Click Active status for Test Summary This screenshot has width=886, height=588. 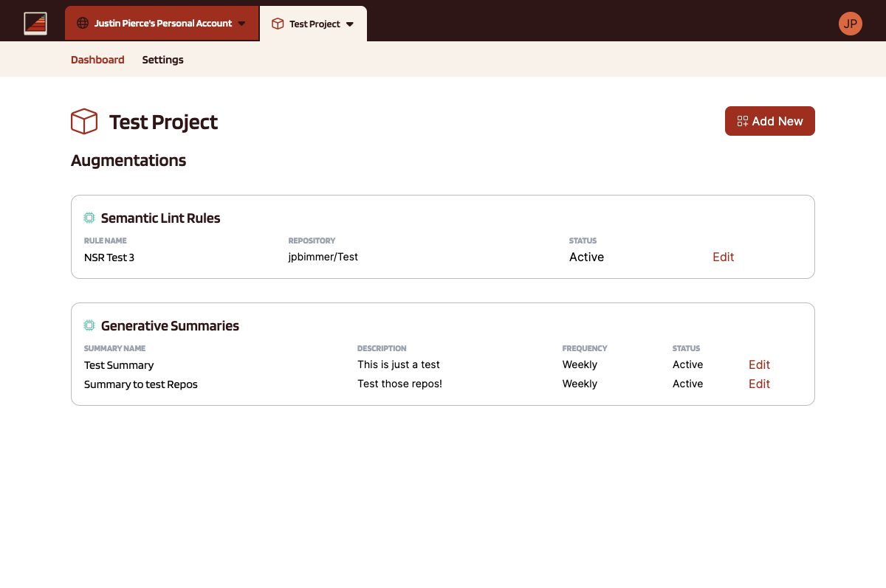pyautogui.click(x=688, y=364)
